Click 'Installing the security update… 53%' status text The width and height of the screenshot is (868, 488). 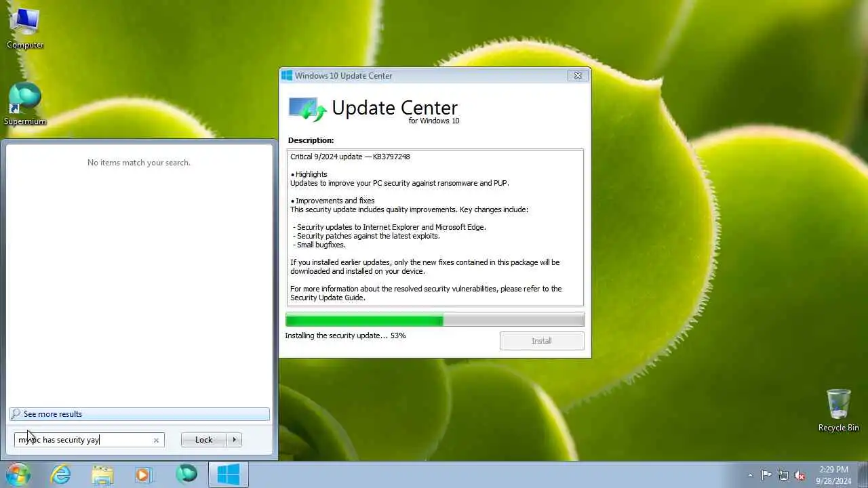(x=345, y=335)
